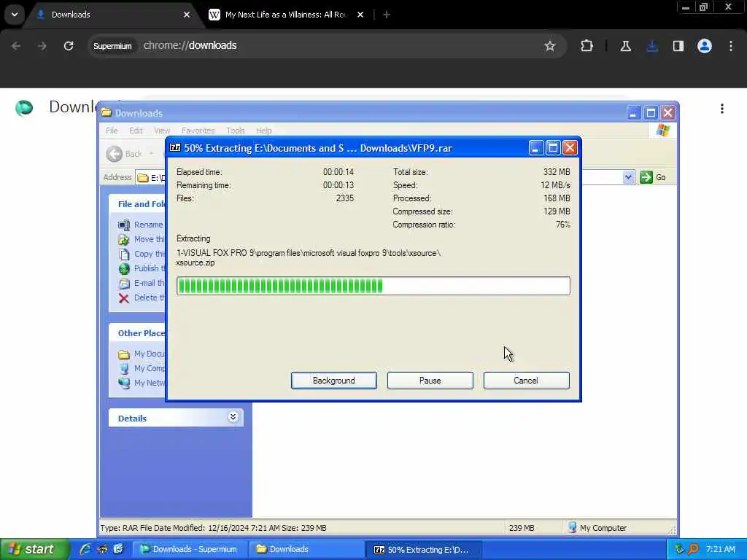Open Favorites menu in Explorer window
Screen dimensions: 747x560
pos(198,131)
